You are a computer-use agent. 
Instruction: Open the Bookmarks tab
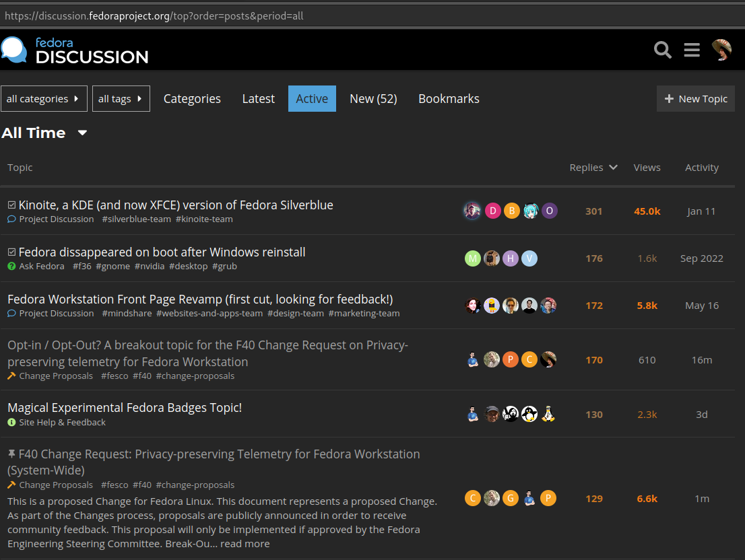(x=449, y=99)
